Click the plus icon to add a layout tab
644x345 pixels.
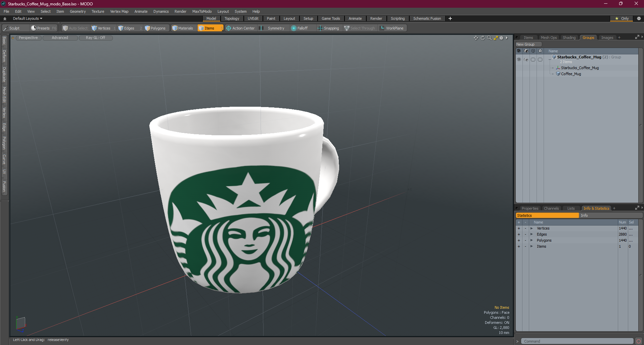click(x=450, y=18)
